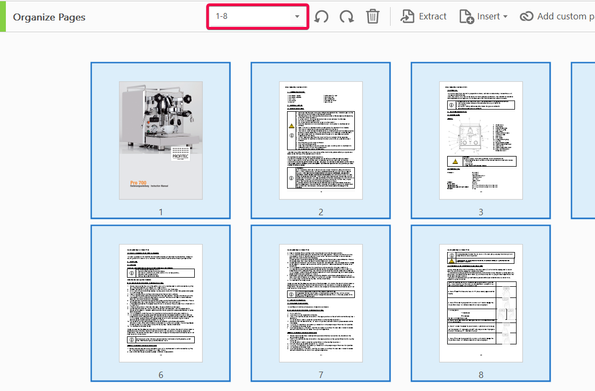Select page 7 thumbnail
The image size is (595, 391).
tap(321, 303)
